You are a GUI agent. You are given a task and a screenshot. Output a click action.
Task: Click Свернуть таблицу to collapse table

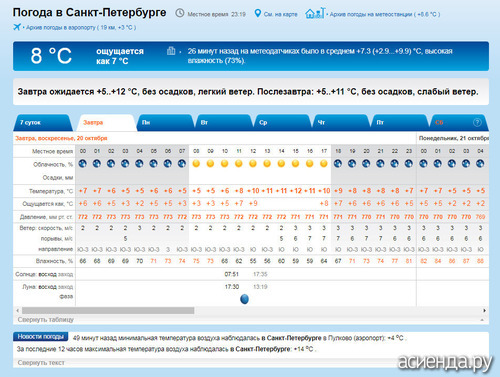[x=46, y=320]
